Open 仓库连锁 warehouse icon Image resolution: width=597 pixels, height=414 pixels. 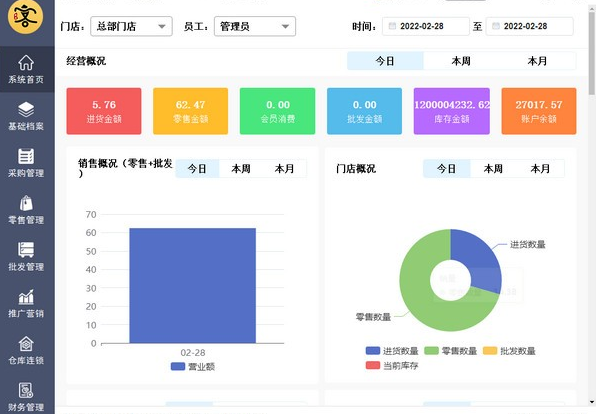tap(26, 344)
